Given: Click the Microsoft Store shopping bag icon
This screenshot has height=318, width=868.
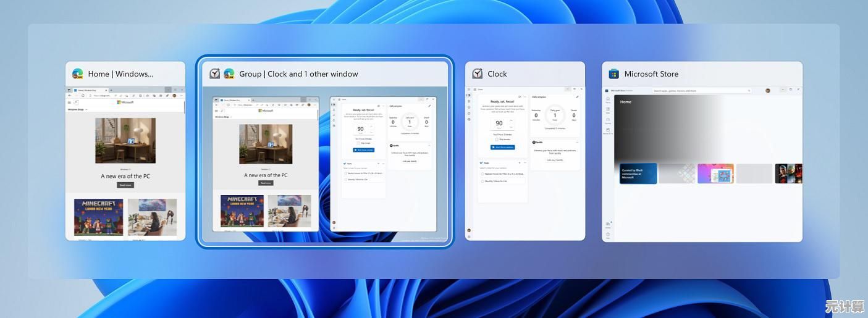Looking at the screenshot, I should coord(614,74).
